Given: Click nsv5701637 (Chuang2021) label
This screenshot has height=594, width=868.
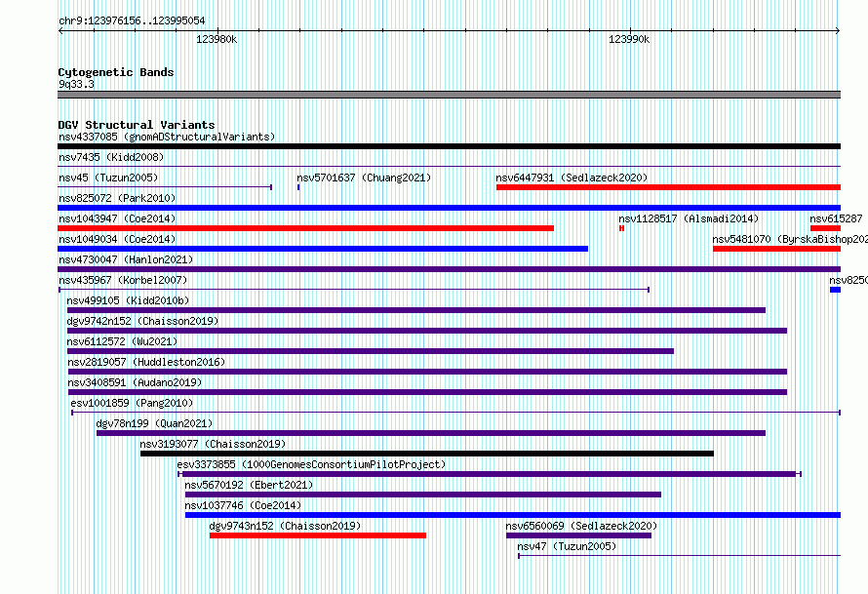Looking at the screenshot, I should 364,178.
